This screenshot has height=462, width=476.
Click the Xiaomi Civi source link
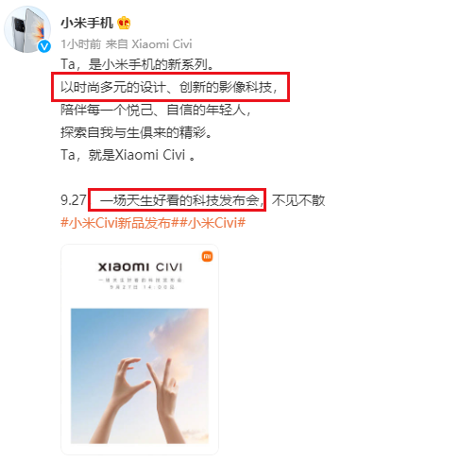pos(161,44)
